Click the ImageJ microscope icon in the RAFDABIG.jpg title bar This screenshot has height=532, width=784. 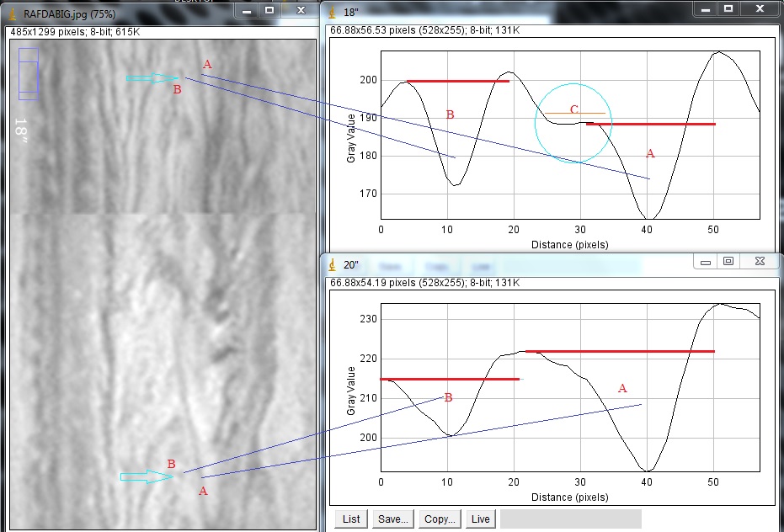(x=12, y=13)
